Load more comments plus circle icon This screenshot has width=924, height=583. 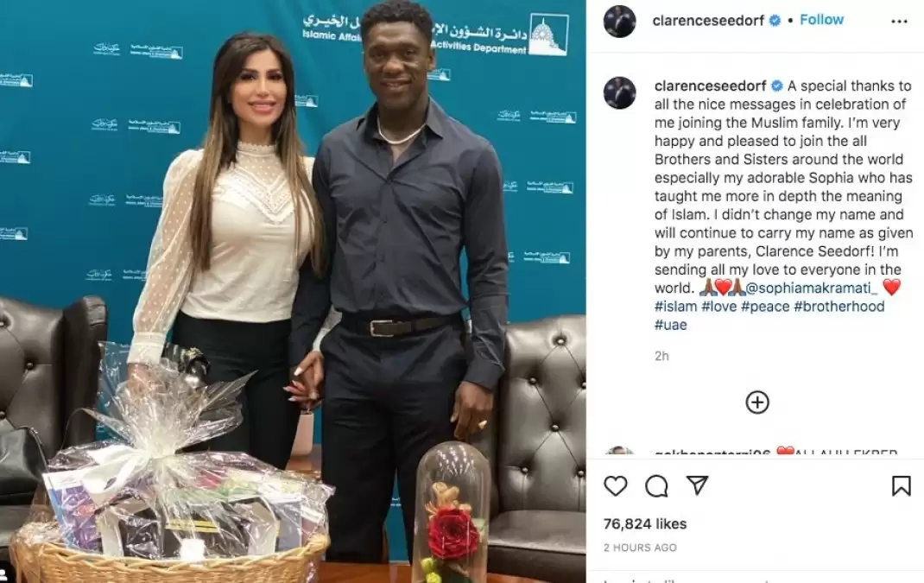(757, 402)
